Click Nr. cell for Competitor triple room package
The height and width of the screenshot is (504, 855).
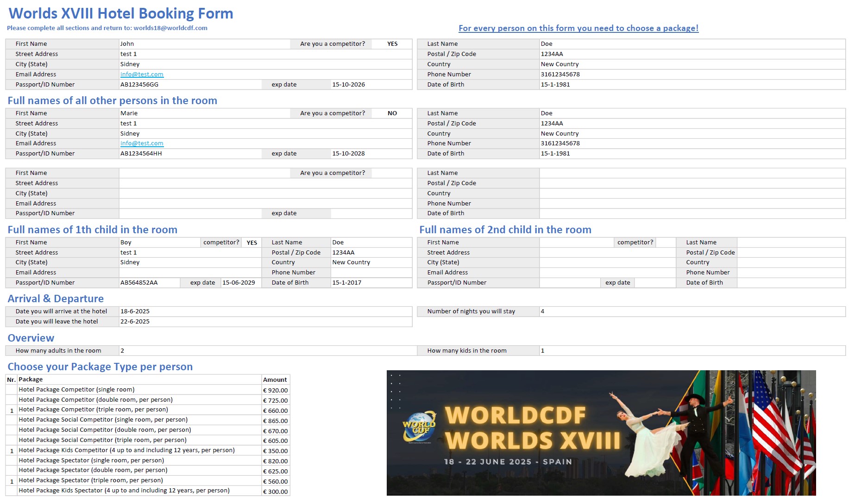tap(12, 411)
